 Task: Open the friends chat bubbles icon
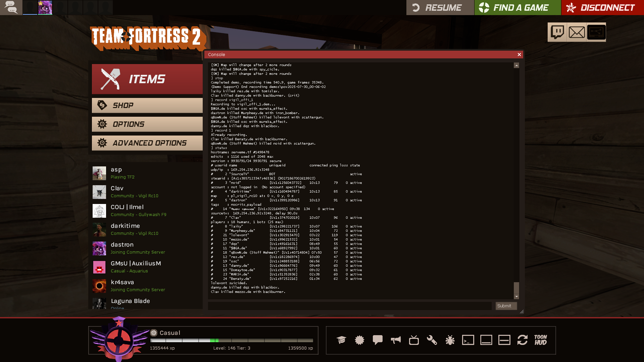click(11, 7)
